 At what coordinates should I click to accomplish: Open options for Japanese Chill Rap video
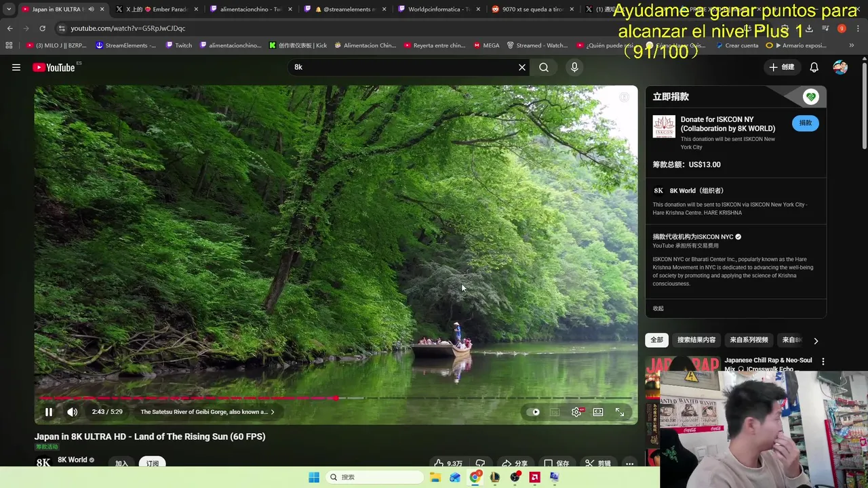click(x=823, y=362)
